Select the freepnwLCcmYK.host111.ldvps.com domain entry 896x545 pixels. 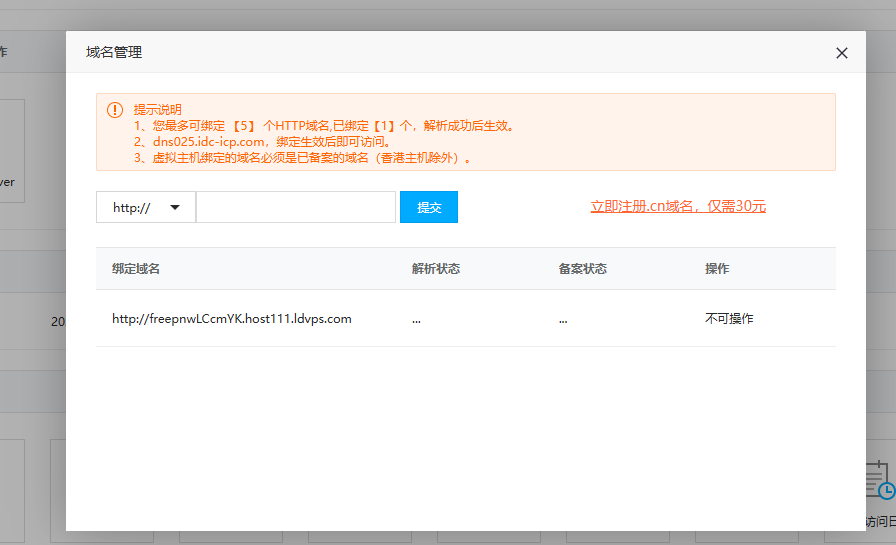232,319
